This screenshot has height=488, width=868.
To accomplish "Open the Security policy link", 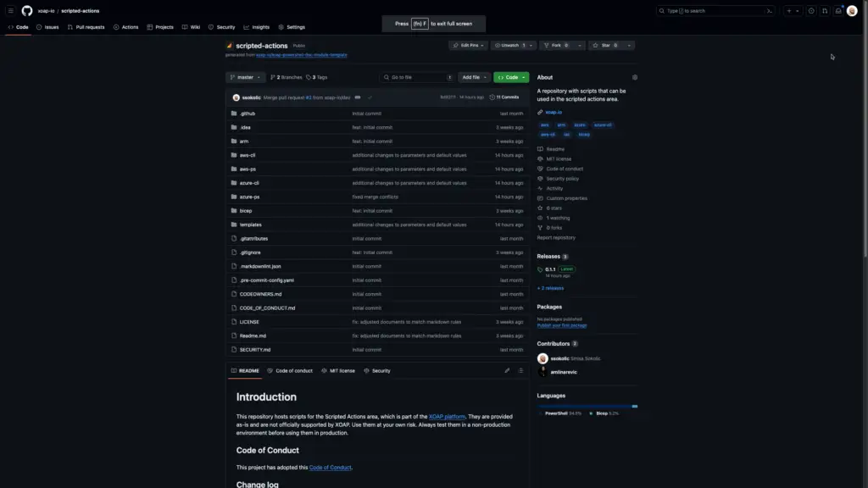I will tap(563, 179).
